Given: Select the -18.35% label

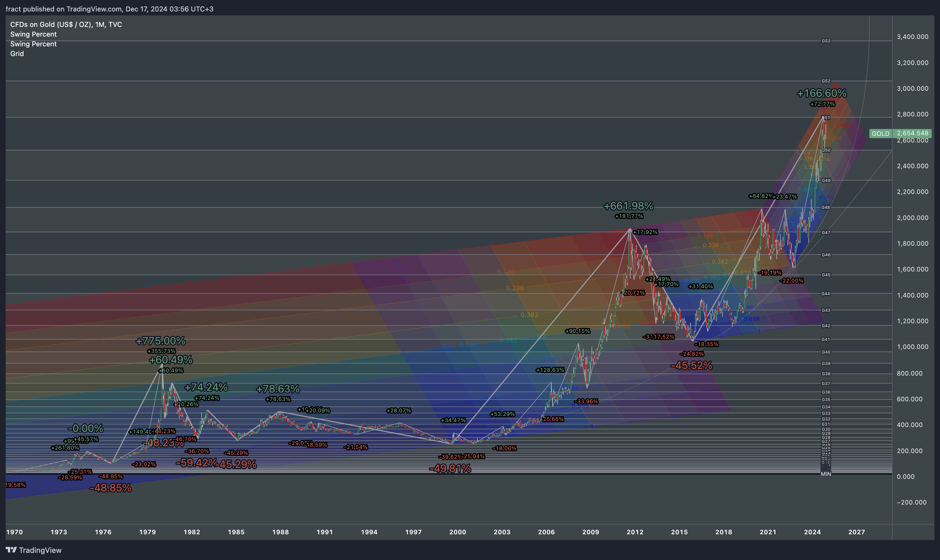Looking at the screenshot, I should tap(706, 344).
